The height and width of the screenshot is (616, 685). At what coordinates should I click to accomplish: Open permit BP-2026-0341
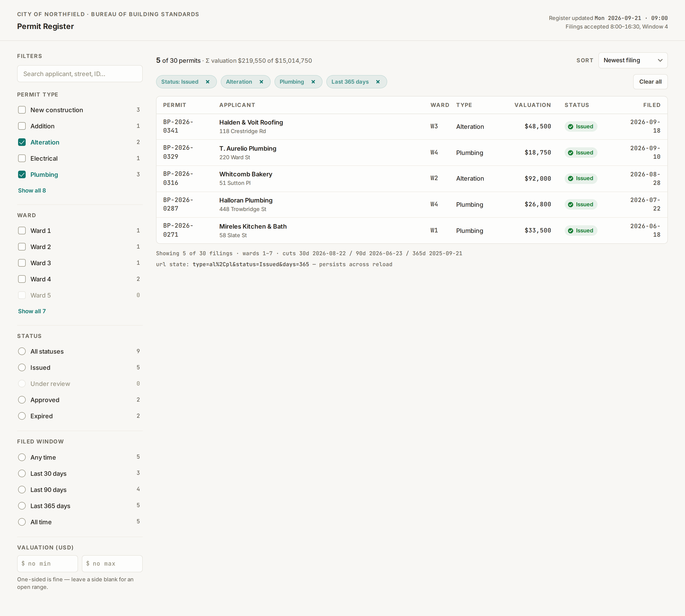pos(178,127)
